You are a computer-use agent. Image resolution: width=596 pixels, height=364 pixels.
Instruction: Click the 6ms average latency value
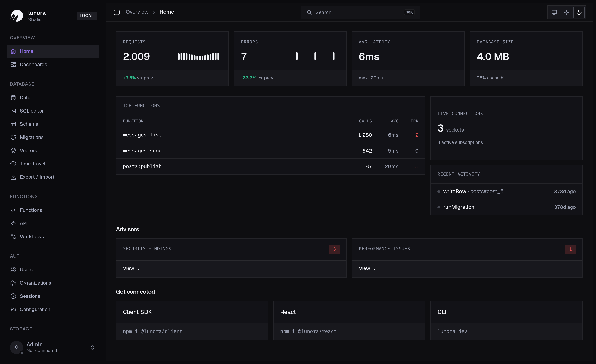(x=369, y=56)
